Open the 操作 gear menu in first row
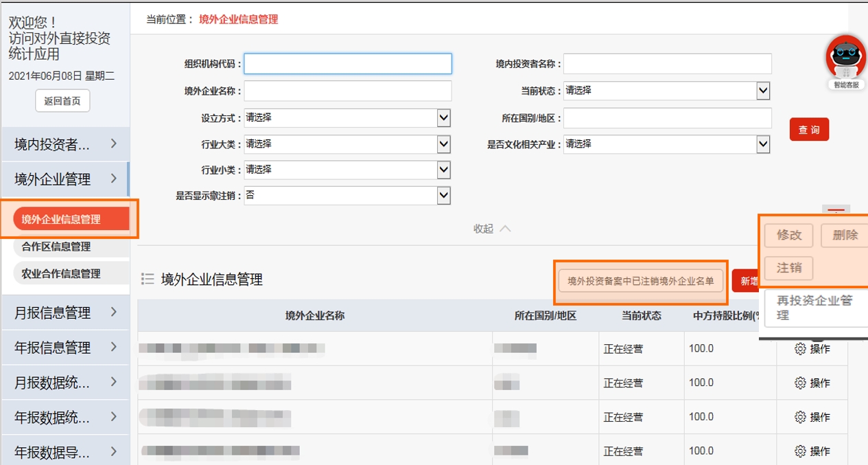Viewport: 868px width, 465px height. pos(812,348)
